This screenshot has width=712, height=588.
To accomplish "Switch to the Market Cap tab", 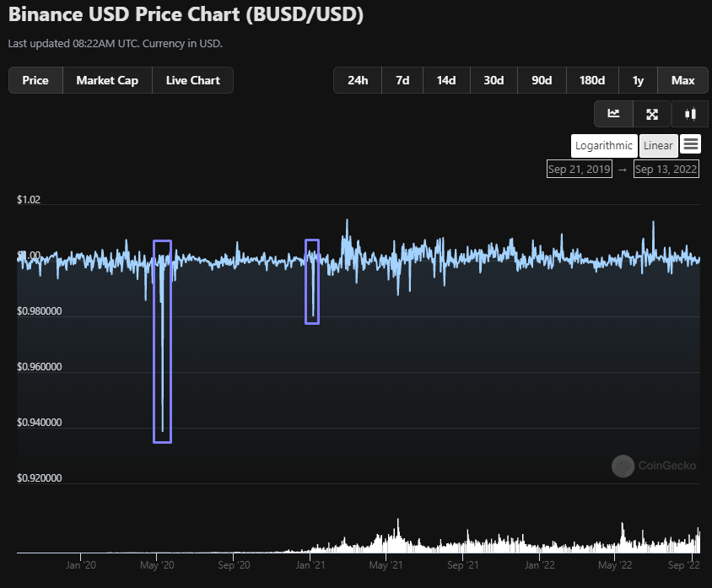I will pyautogui.click(x=107, y=80).
